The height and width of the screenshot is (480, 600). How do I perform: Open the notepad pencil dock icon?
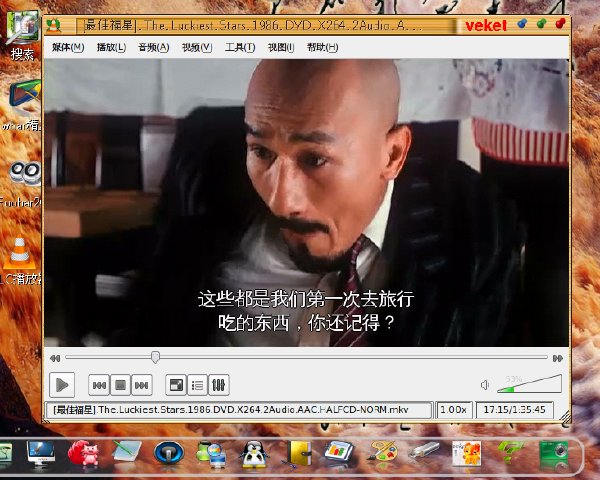click(127, 452)
